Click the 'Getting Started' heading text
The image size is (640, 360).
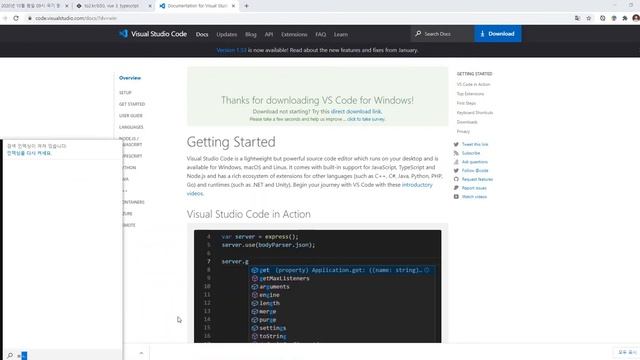(x=231, y=142)
